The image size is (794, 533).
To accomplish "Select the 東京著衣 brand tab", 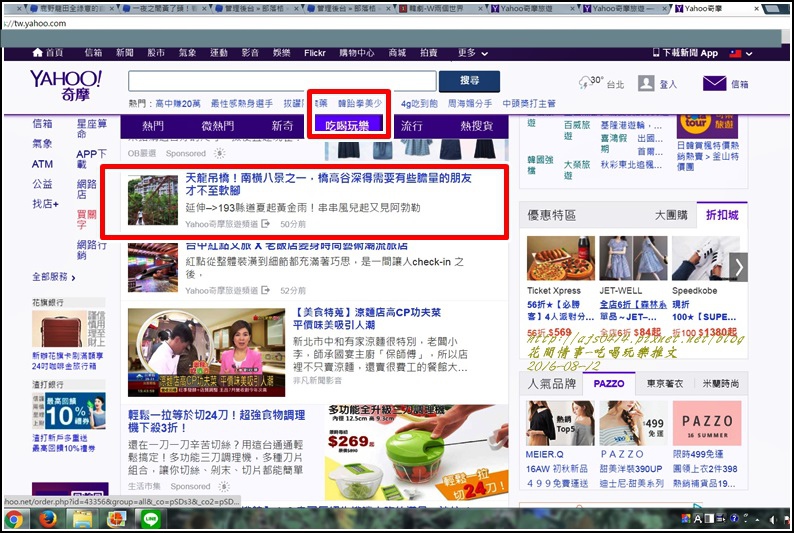I will [665, 384].
